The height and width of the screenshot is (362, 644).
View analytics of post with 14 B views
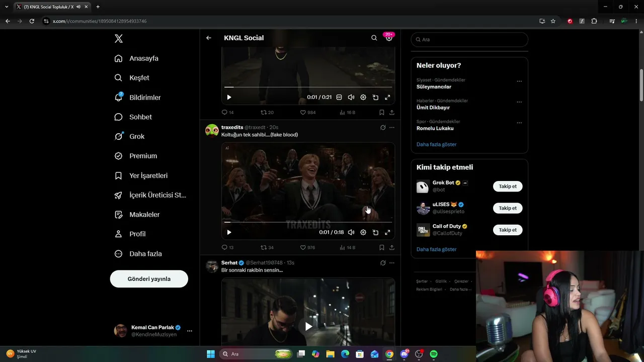(347, 247)
